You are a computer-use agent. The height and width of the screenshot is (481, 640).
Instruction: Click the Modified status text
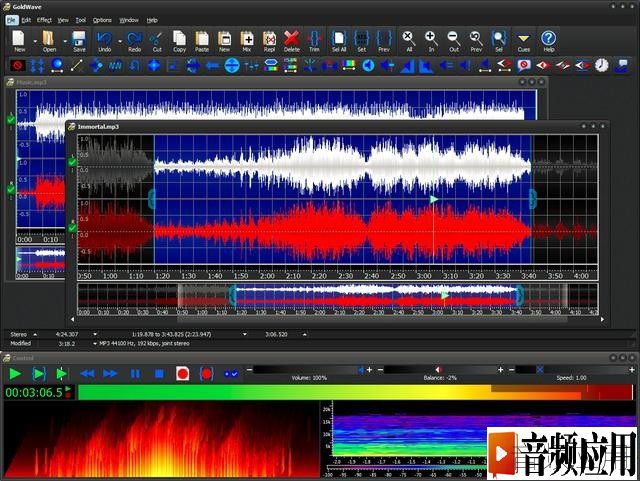(x=20, y=344)
